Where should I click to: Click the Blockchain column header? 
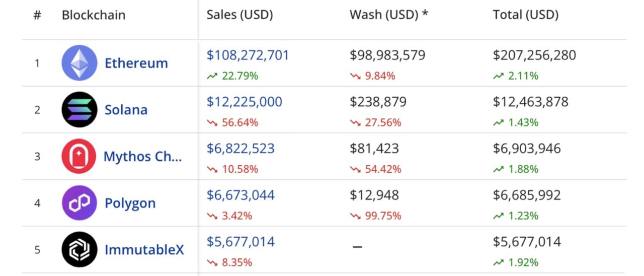pos(94,15)
